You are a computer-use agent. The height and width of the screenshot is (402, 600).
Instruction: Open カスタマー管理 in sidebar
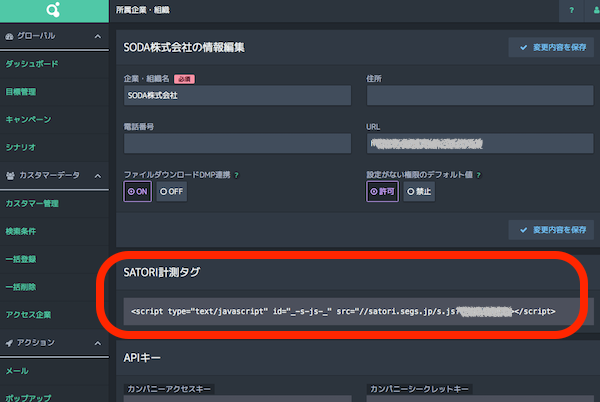32,203
